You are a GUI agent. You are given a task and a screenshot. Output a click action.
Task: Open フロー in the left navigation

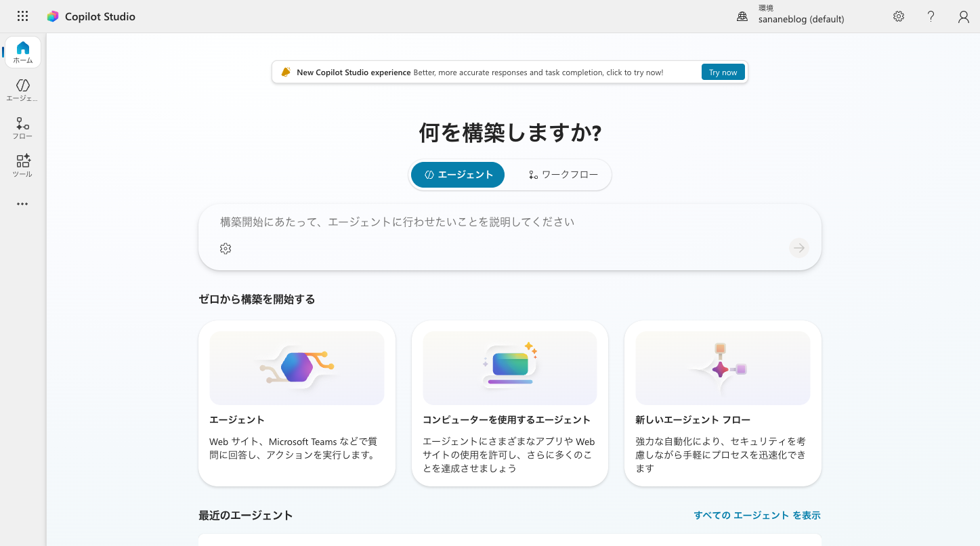23,128
